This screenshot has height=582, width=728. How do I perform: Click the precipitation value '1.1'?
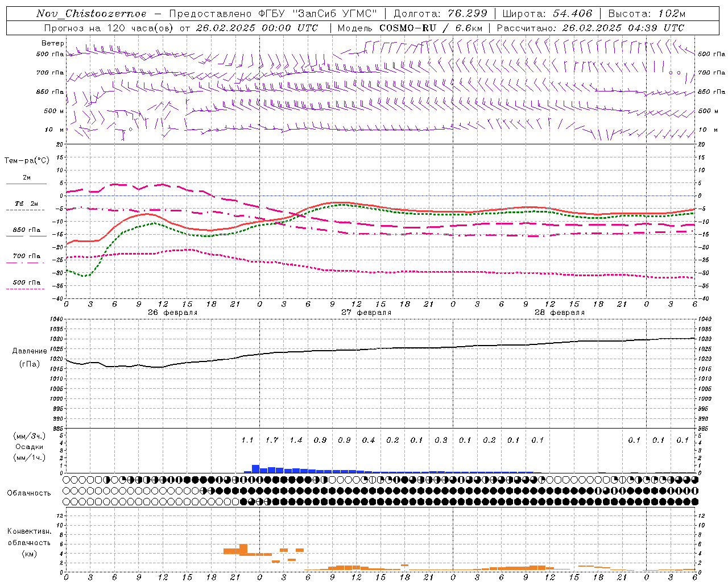click(247, 440)
